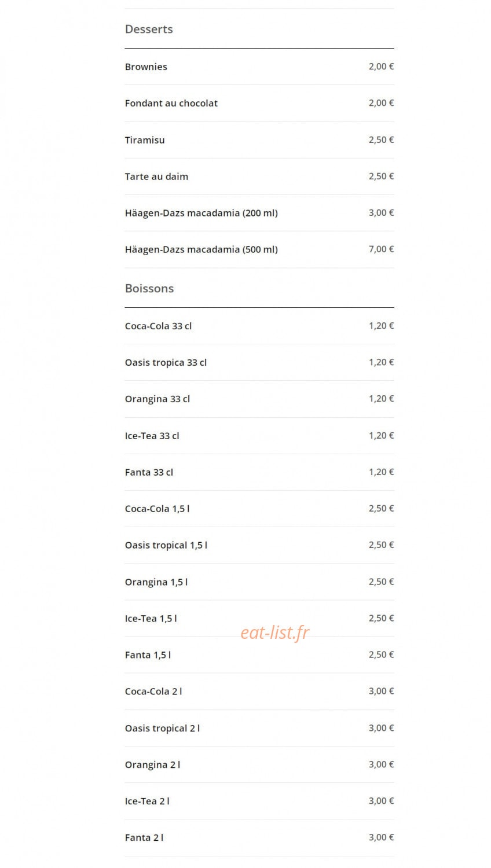Select Coca-Cola 33 cl drink
This screenshot has width=491, height=868.
[x=259, y=326]
